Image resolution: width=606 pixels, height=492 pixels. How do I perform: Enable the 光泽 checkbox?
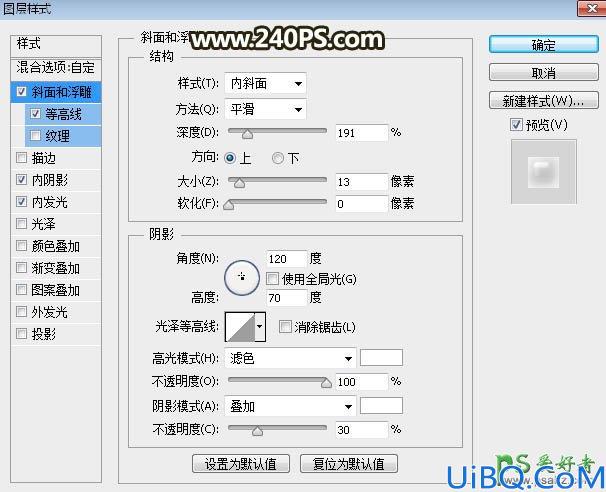[x=21, y=224]
